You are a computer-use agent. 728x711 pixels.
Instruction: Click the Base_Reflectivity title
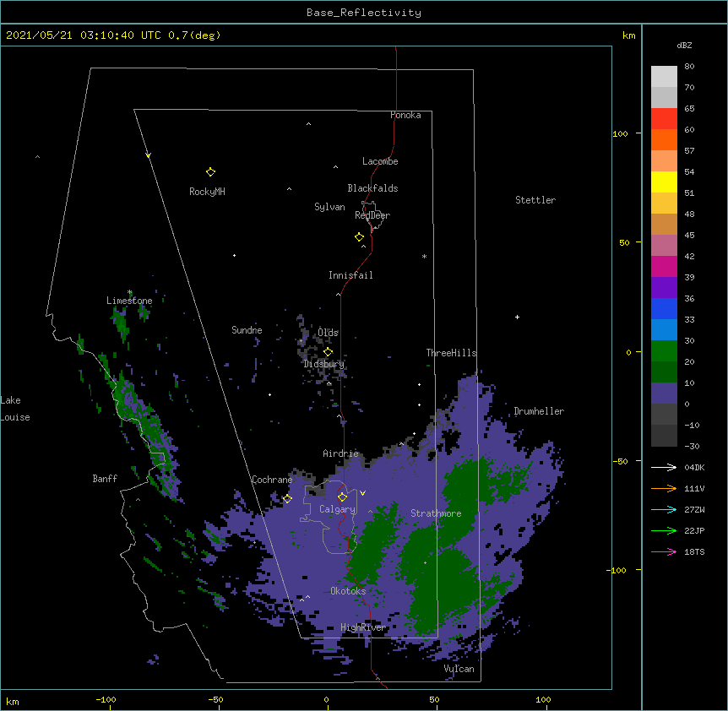click(364, 13)
